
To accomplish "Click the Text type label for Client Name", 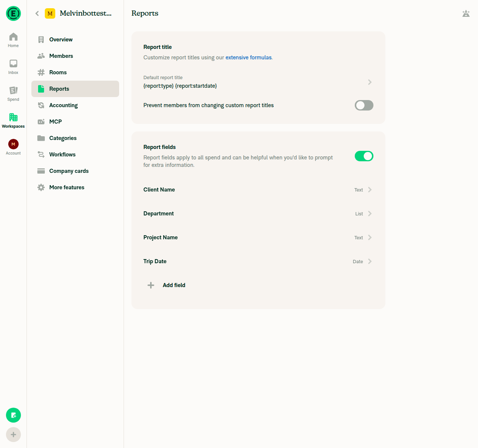I will point(358,190).
